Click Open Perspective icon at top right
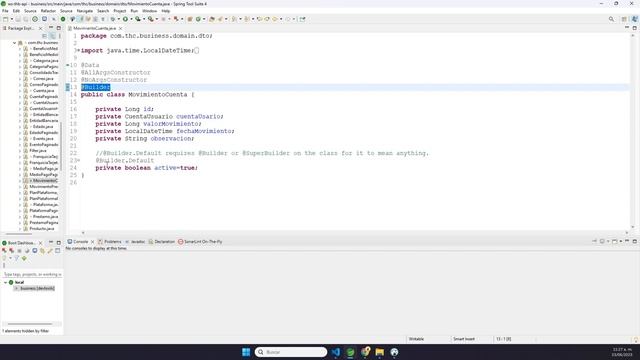This screenshot has width=640, height=360. click(624, 19)
